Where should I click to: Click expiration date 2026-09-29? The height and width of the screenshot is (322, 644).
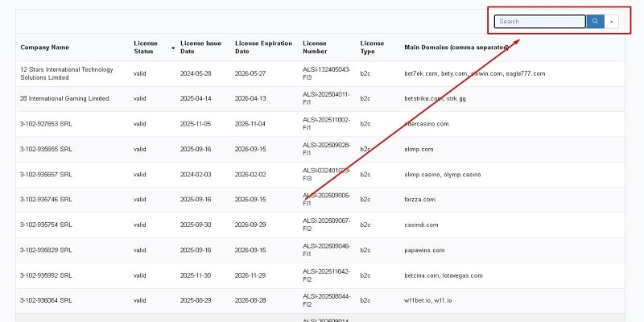[250, 225]
